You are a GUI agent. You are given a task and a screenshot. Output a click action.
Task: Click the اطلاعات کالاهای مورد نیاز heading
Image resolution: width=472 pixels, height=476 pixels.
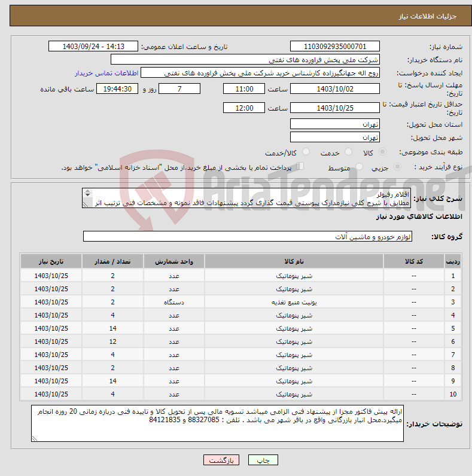coord(419,216)
